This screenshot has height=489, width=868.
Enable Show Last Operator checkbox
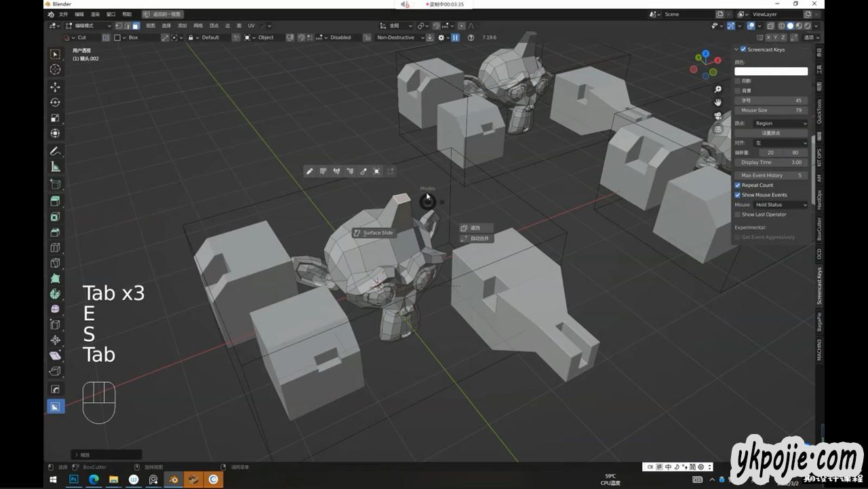click(738, 214)
